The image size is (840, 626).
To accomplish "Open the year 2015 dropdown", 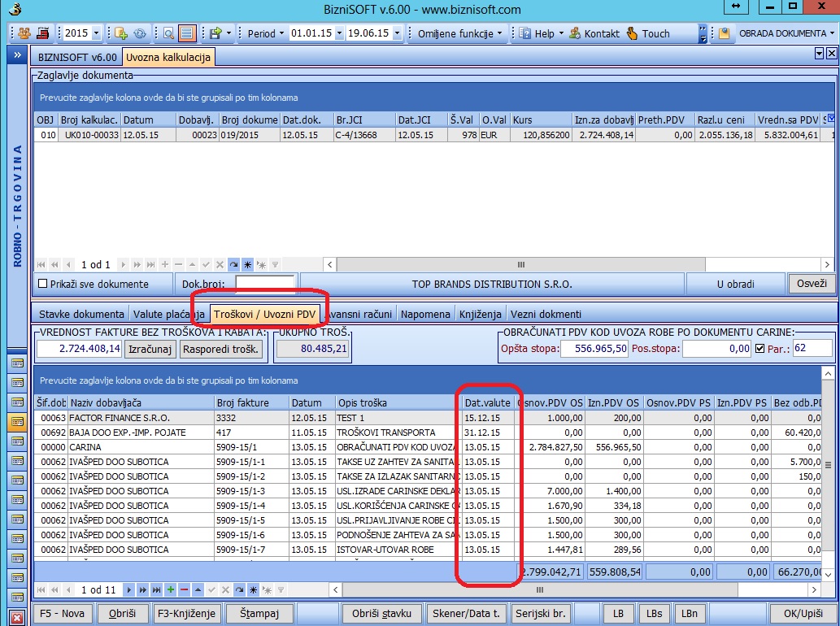I will (x=96, y=33).
